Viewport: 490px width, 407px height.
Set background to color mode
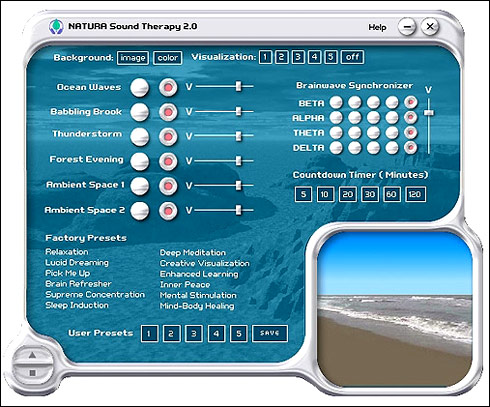[168, 58]
